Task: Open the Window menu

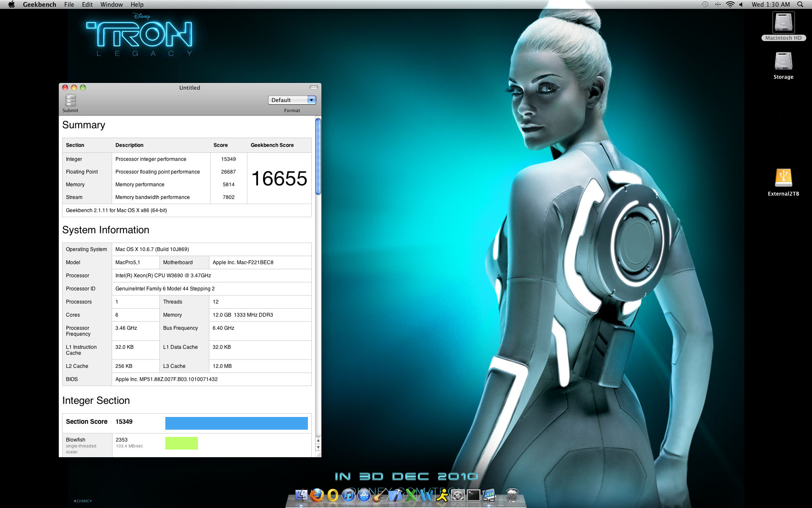Action: (x=112, y=4)
